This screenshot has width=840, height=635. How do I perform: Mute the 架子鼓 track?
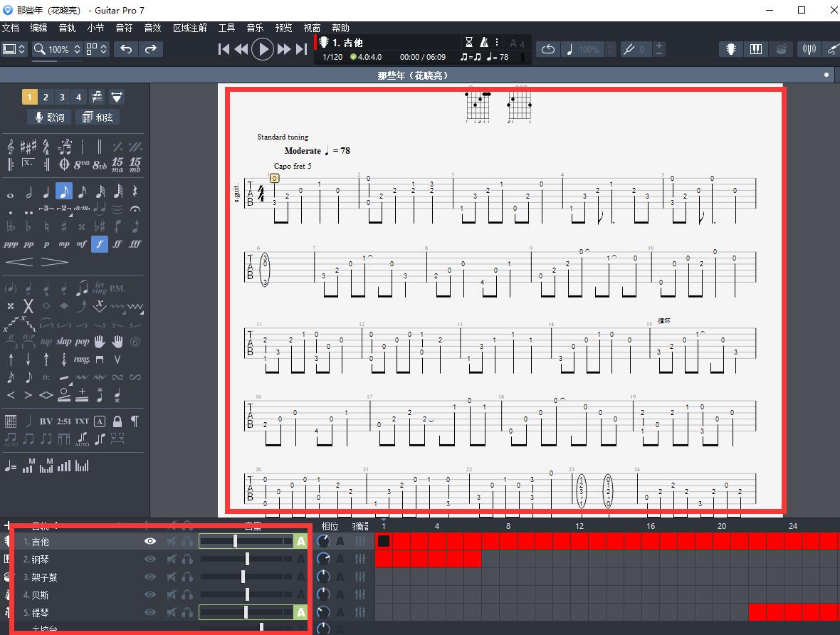coord(172,577)
